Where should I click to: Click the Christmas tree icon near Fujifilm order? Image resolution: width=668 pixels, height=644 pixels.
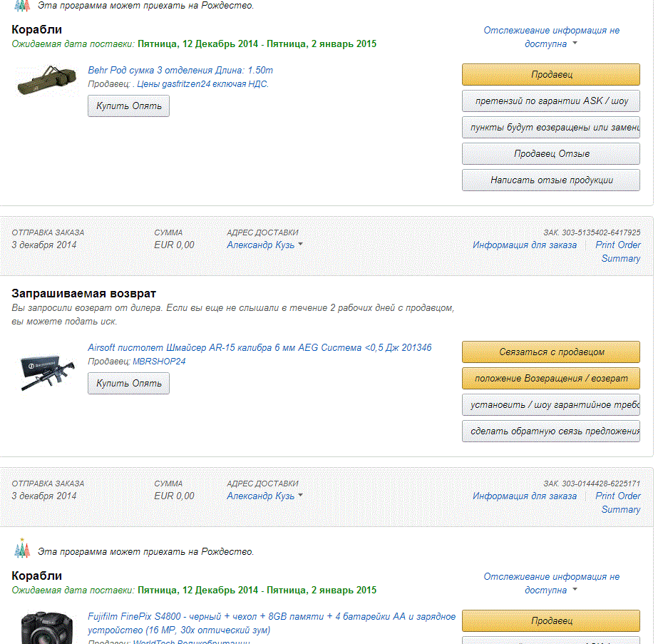(x=22, y=550)
